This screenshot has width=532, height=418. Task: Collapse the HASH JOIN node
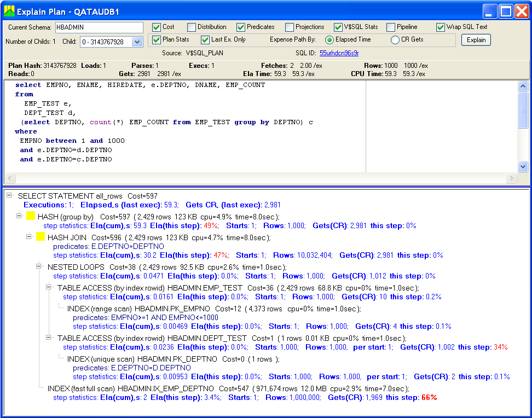click(x=29, y=236)
